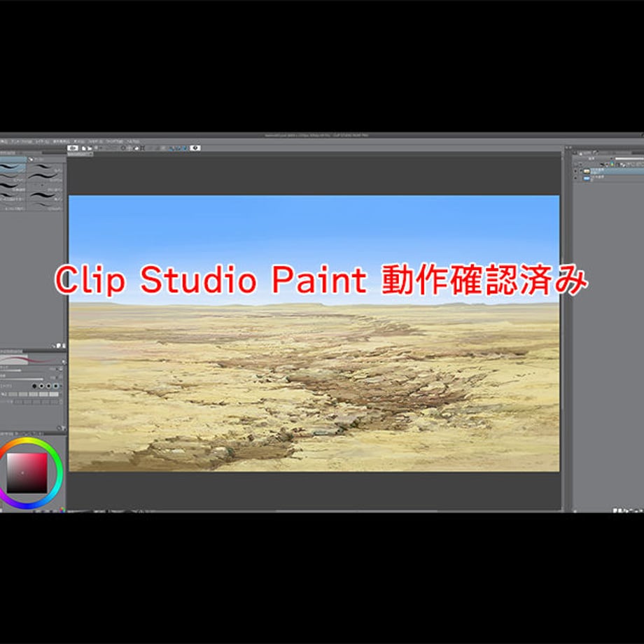
Task: Toggle visibility eye of the sand layer
Action: (575, 171)
